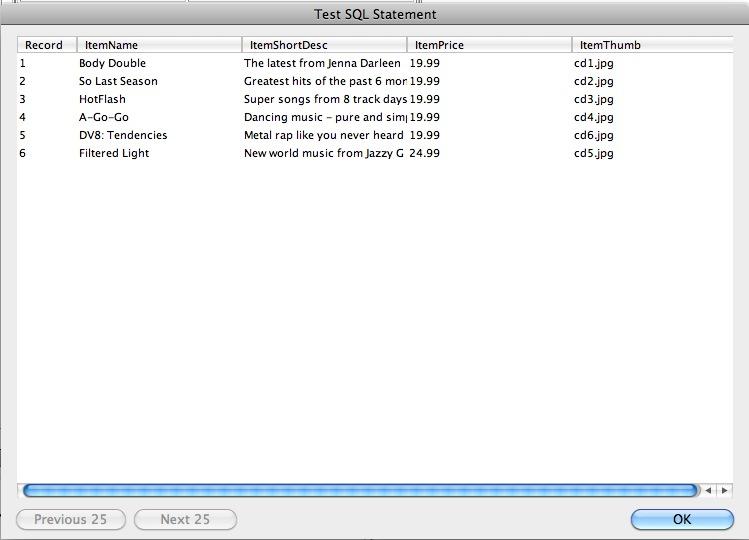Sort by the ItemName column header
The image size is (749, 540).
tap(159, 45)
